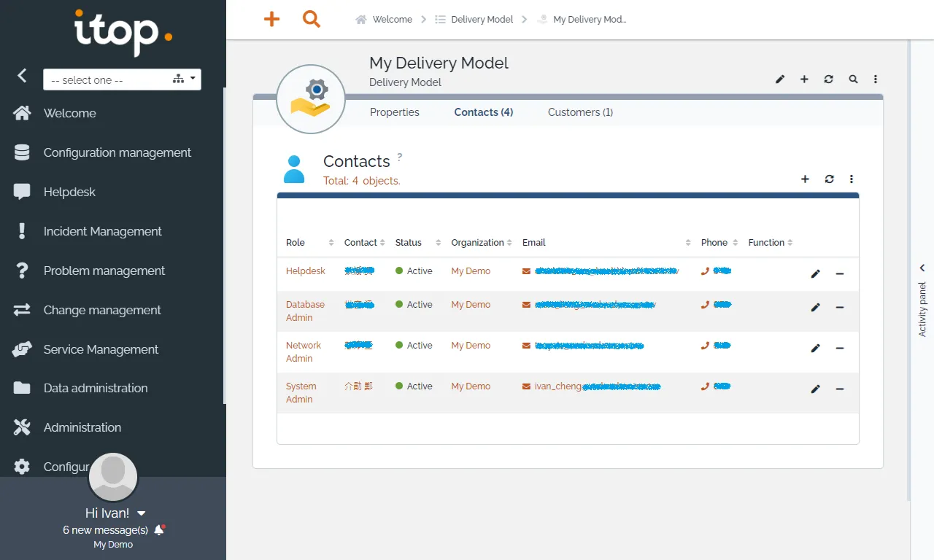Image resolution: width=934 pixels, height=560 pixels.
Task: Open Problem management menu
Action: [x=104, y=271]
